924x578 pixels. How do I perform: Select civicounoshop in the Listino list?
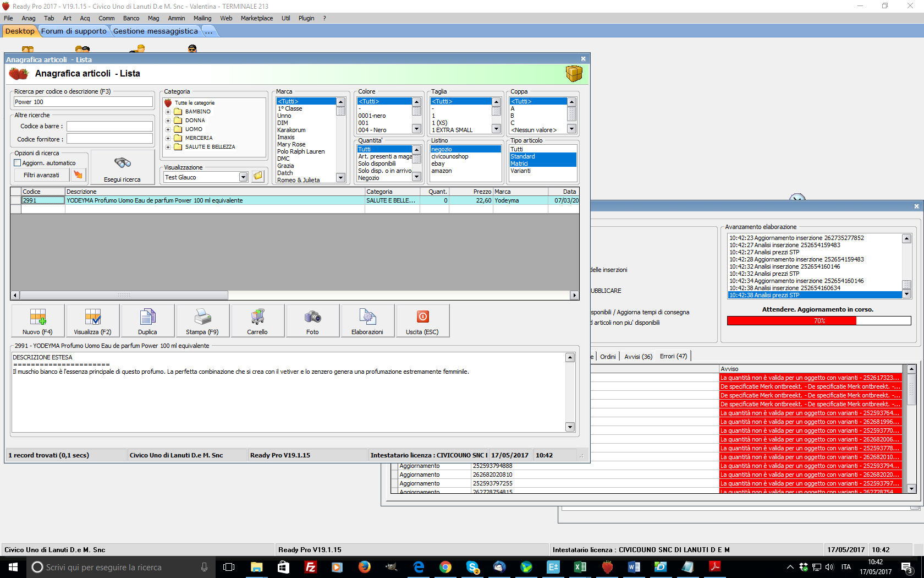(450, 157)
